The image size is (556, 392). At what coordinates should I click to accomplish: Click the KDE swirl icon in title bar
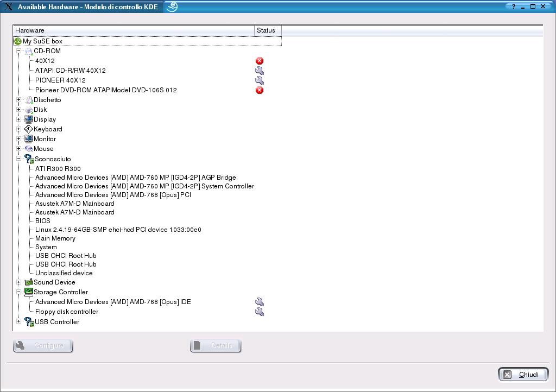coord(172,7)
